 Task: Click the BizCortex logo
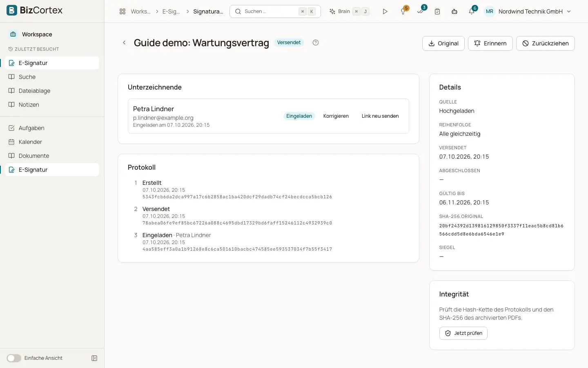coord(35,10)
